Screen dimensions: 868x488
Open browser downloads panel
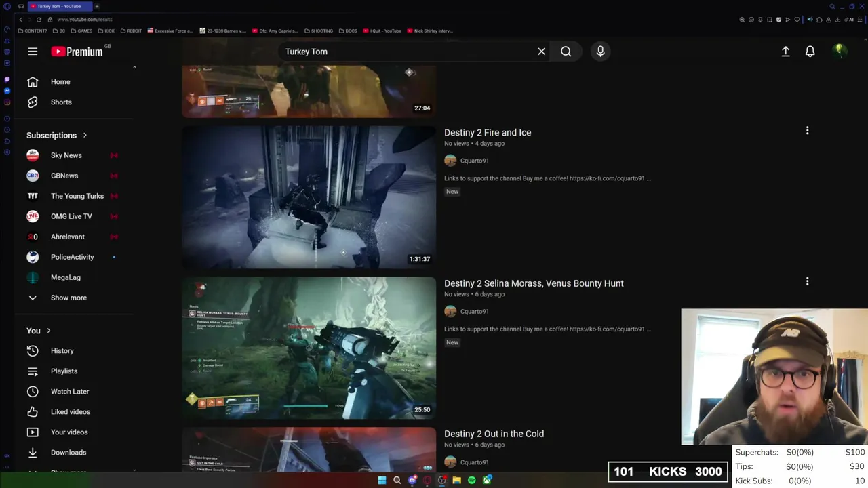pyautogui.click(x=837, y=20)
